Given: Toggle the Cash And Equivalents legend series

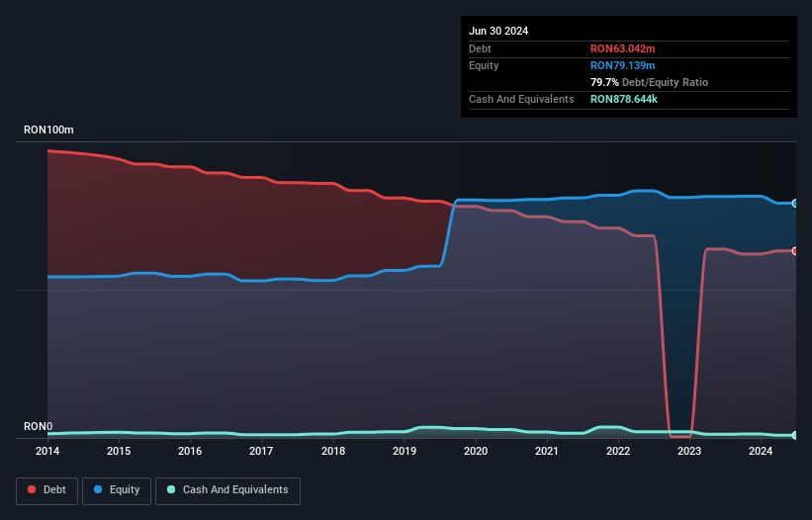Looking at the screenshot, I should tap(227, 490).
